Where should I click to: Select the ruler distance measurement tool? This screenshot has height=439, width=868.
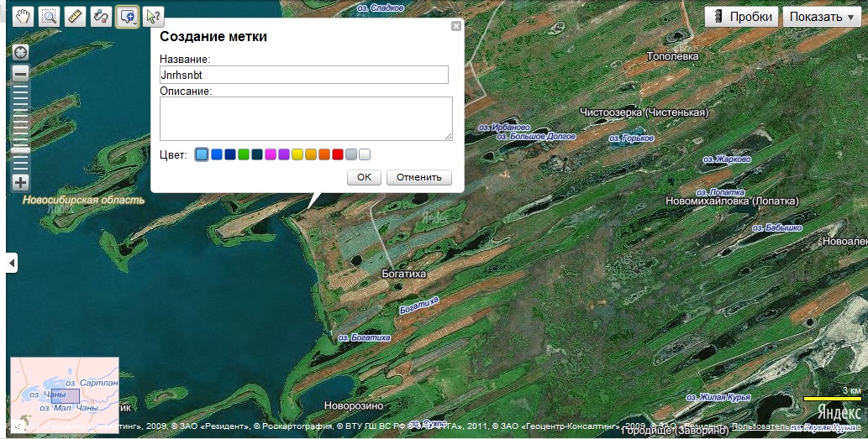click(x=75, y=16)
